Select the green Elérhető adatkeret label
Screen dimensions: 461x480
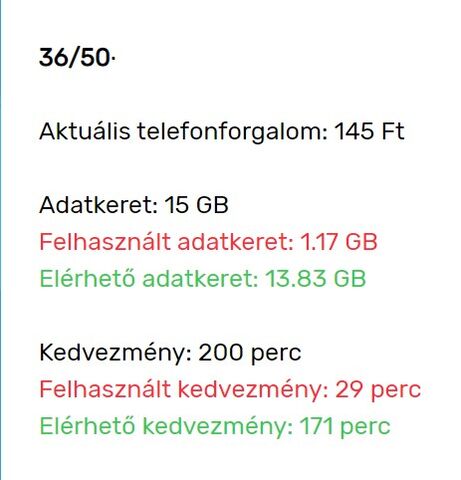149,278
